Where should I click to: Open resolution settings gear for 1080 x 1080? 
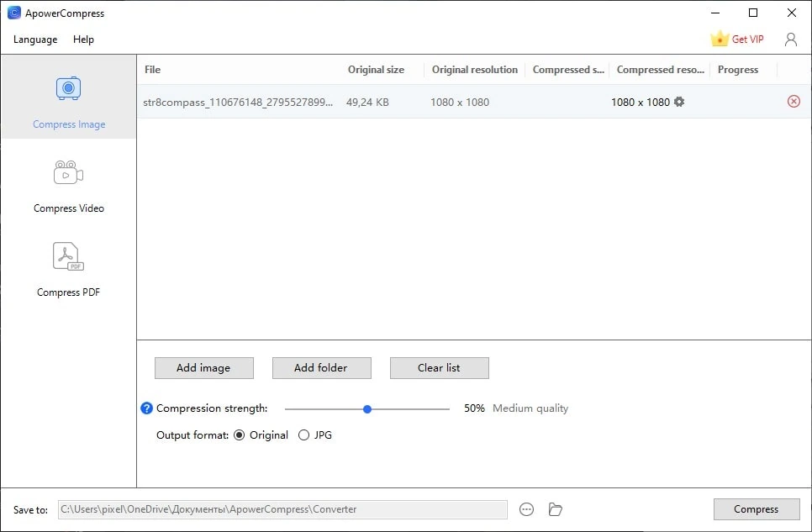click(679, 102)
